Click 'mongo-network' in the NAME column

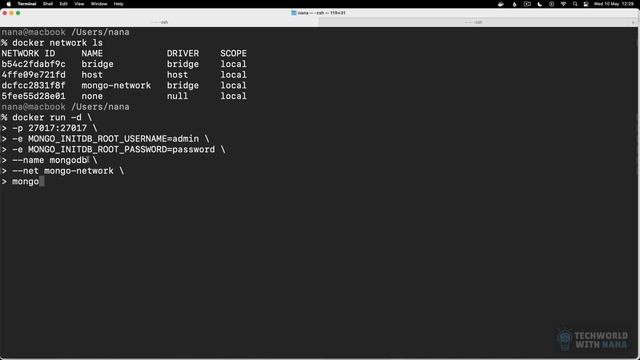click(116, 85)
